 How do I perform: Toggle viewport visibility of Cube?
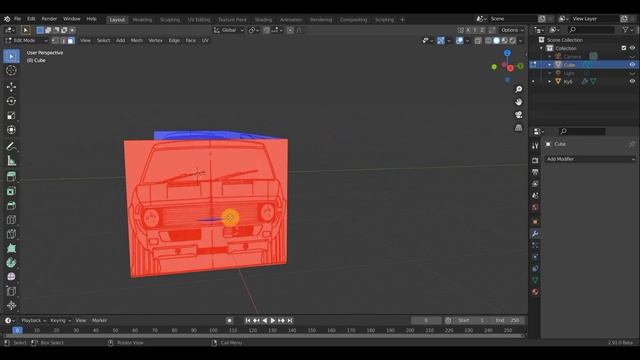pyautogui.click(x=632, y=64)
